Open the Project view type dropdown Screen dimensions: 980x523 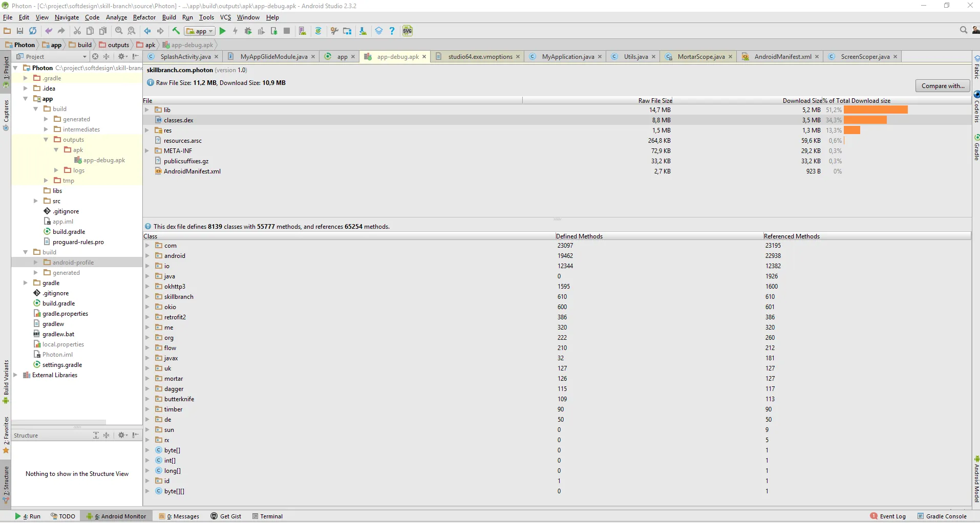point(51,56)
